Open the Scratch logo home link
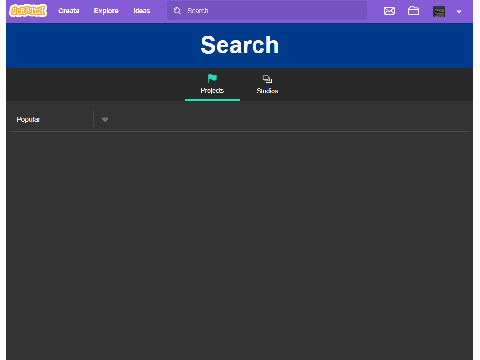Viewport: 480px width, 360px height. pyautogui.click(x=28, y=11)
